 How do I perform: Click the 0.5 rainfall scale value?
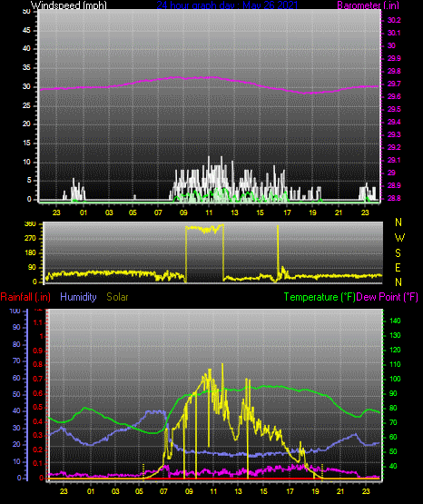pyautogui.click(x=38, y=408)
